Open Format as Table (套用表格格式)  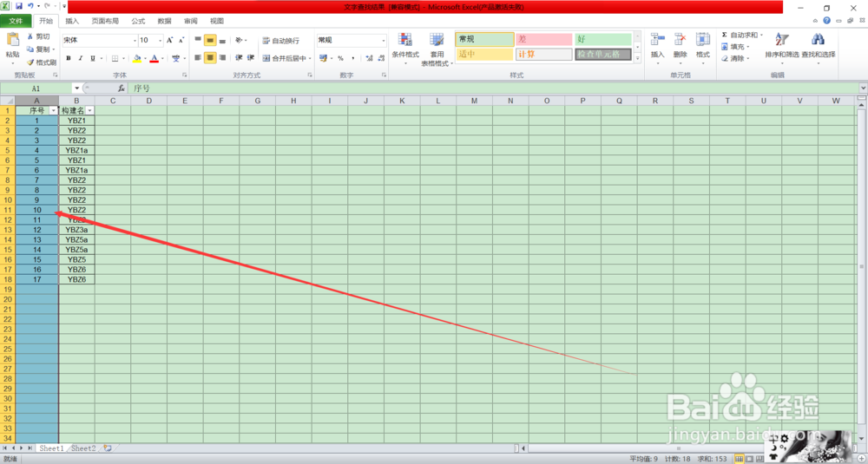[437, 49]
